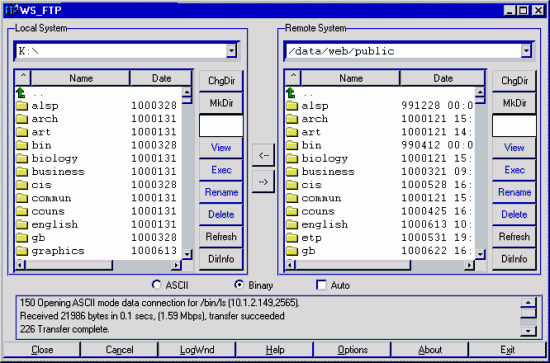Click the Exit button
This screenshot has width=550, height=363.
pyautogui.click(x=507, y=350)
